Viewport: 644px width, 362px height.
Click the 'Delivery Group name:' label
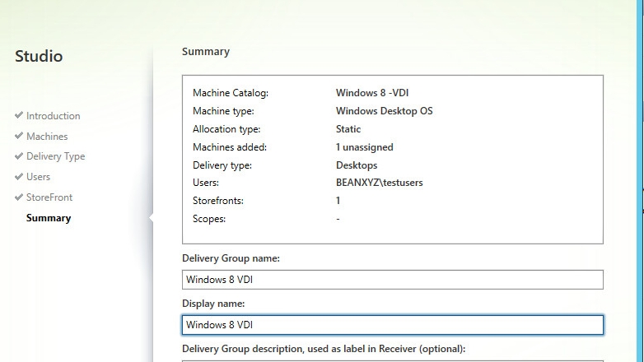click(x=231, y=258)
